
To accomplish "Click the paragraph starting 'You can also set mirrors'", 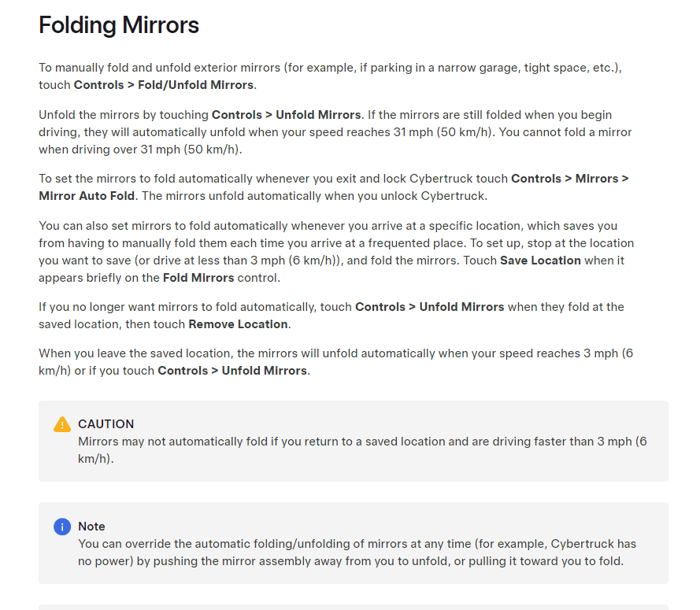I will click(336, 252).
